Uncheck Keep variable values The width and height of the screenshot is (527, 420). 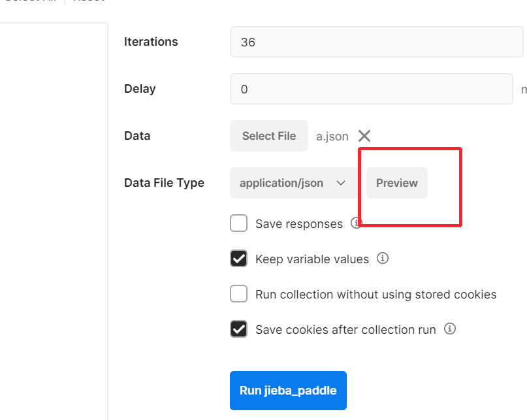coord(238,259)
